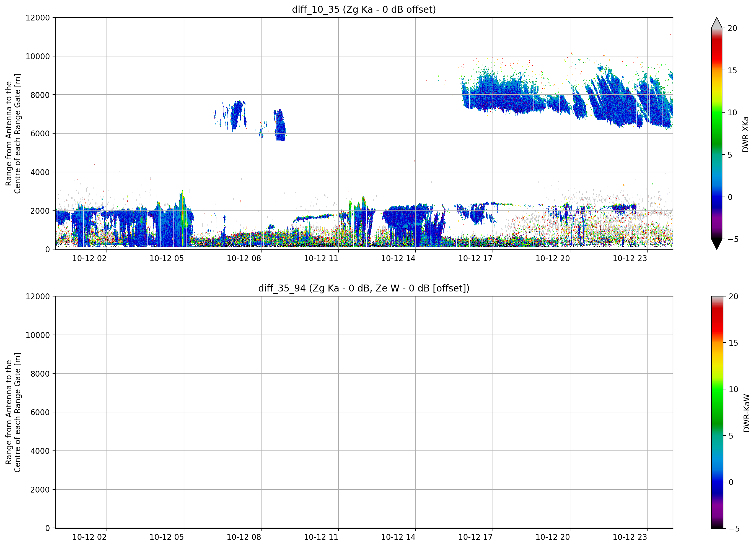The image size is (756, 547).
Task: Click the top plot y-axis title text
Action: click(13, 134)
